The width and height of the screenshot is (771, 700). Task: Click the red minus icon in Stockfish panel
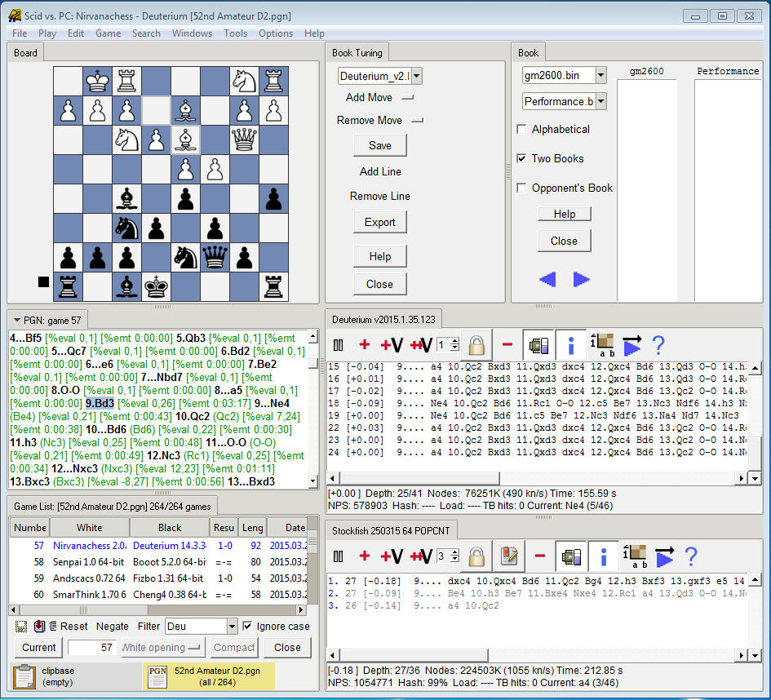coord(540,556)
